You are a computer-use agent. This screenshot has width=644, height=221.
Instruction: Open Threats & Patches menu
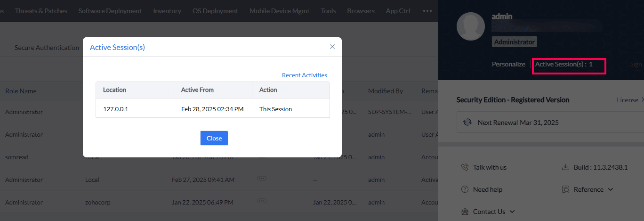41,10
